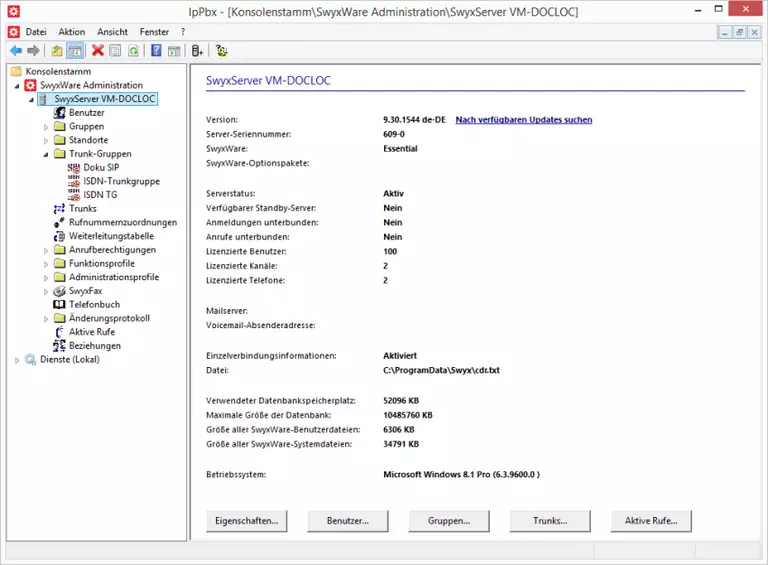Image resolution: width=768 pixels, height=565 pixels.
Task: Click the SwyxFax fax machine icon
Action: (x=60, y=290)
